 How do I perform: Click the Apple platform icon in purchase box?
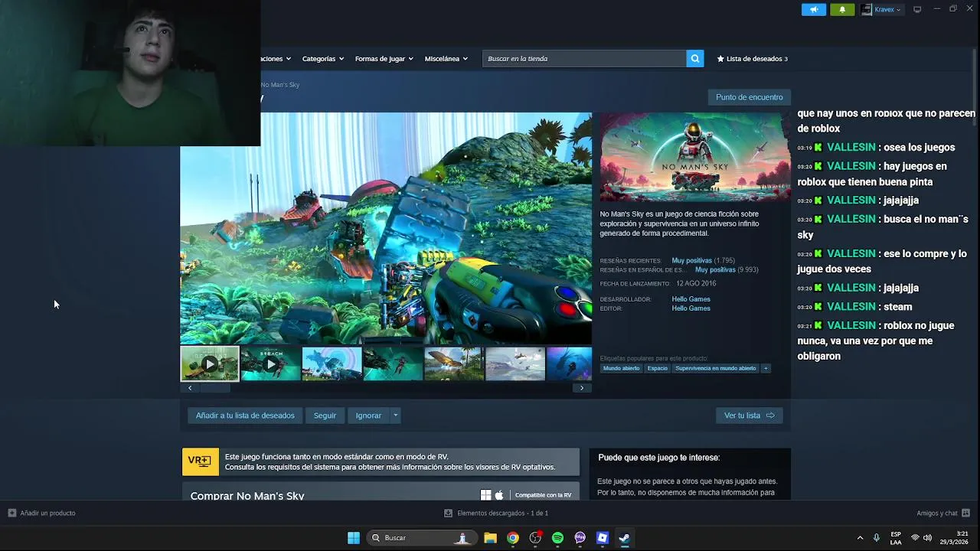[x=499, y=495]
